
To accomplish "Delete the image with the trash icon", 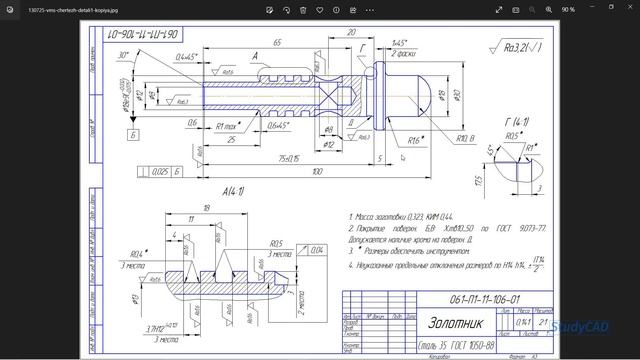I will [303, 10].
